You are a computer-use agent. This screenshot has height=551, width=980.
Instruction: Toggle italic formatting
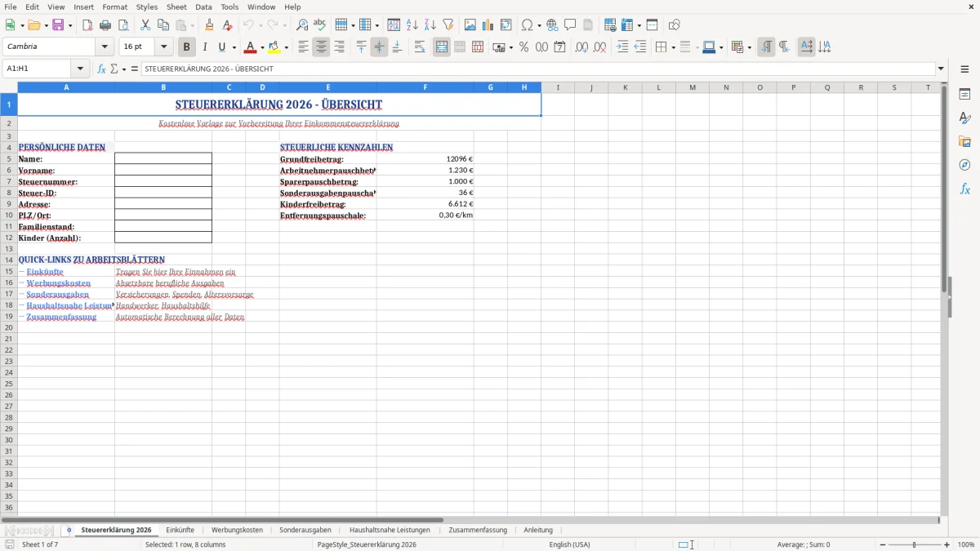tap(205, 47)
